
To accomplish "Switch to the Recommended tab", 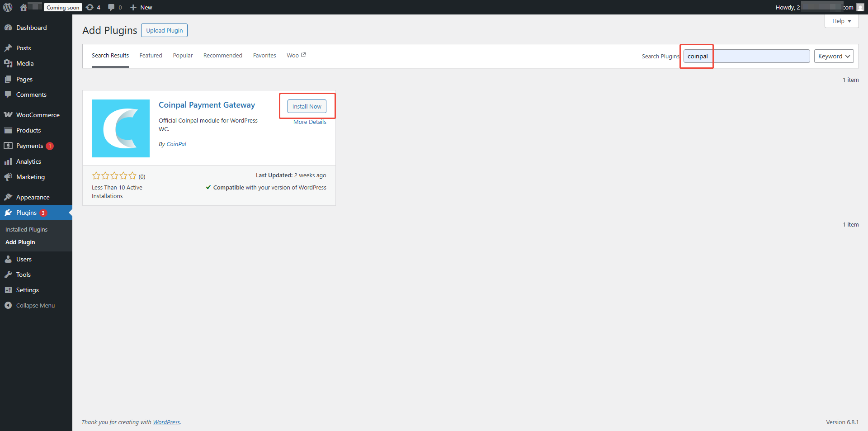I will click(x=223, y=56).
